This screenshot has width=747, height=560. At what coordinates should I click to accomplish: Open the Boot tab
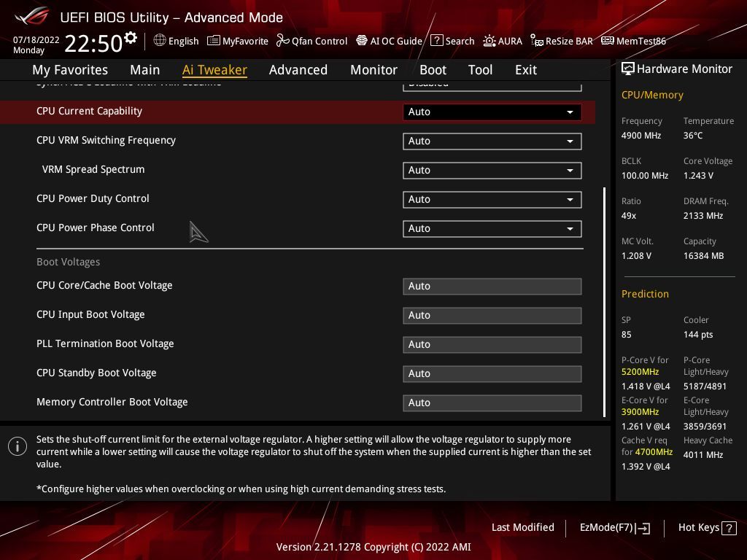(433, 70)
